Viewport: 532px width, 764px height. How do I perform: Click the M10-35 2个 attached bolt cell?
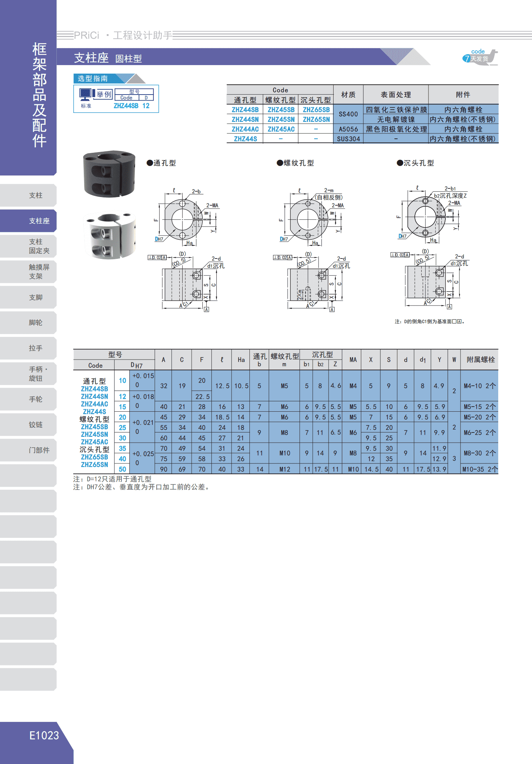pyautogui.click(x=480, y=469)
